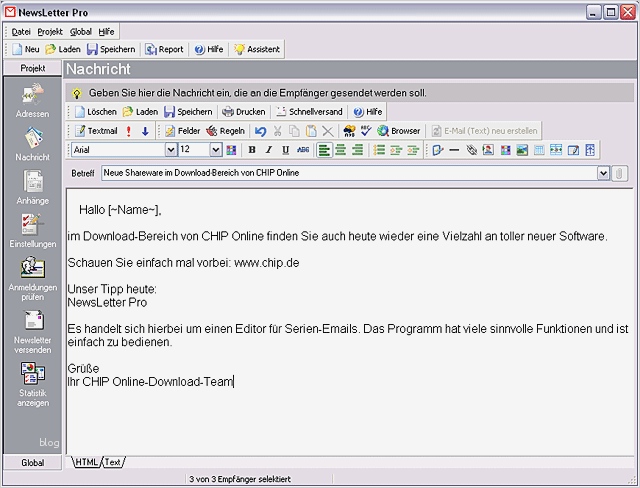The height and width of the screenshot is (488, 640).
Task: Open Anmeldungen prüfen in the sidebar
Action: click(33, 279)
